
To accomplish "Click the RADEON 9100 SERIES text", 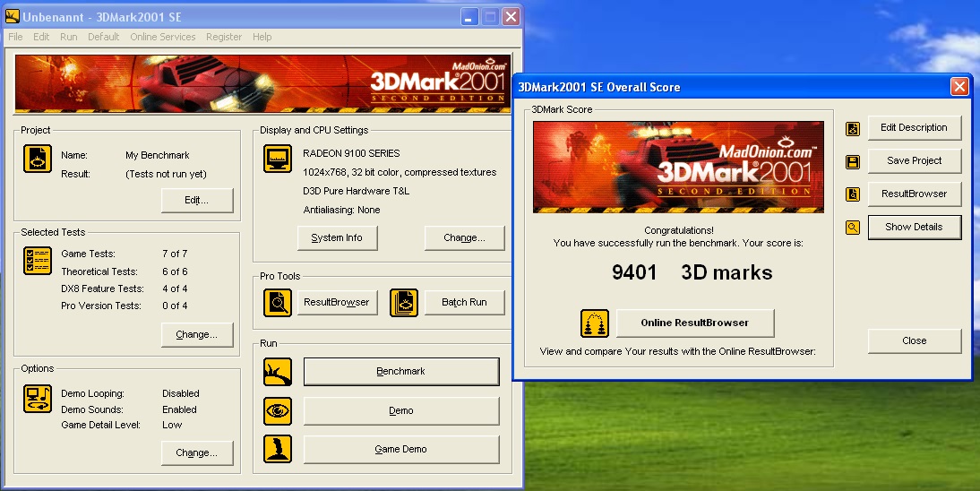I will point(351,153).
